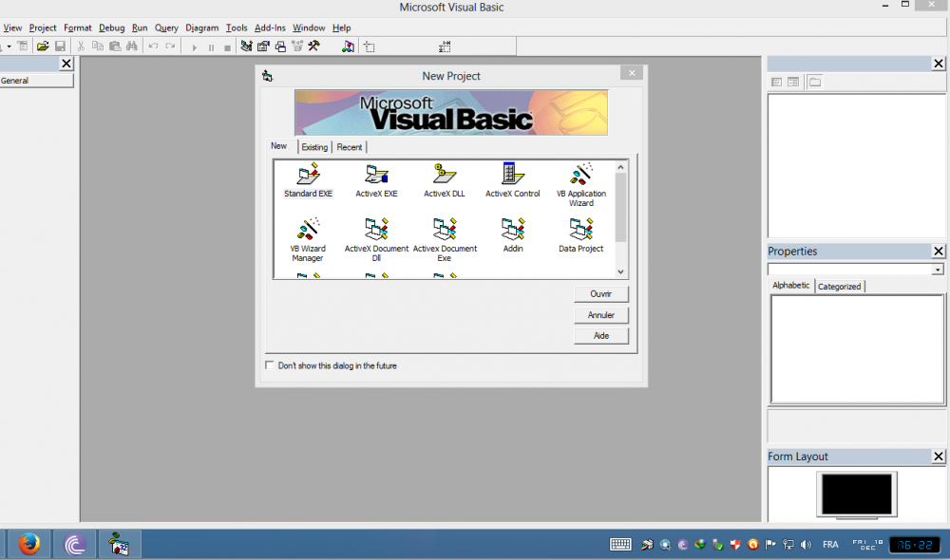Click the Toggle Folders icon in Project panel
The width and height of the screenshot is (950, 560).
[815, 82]
